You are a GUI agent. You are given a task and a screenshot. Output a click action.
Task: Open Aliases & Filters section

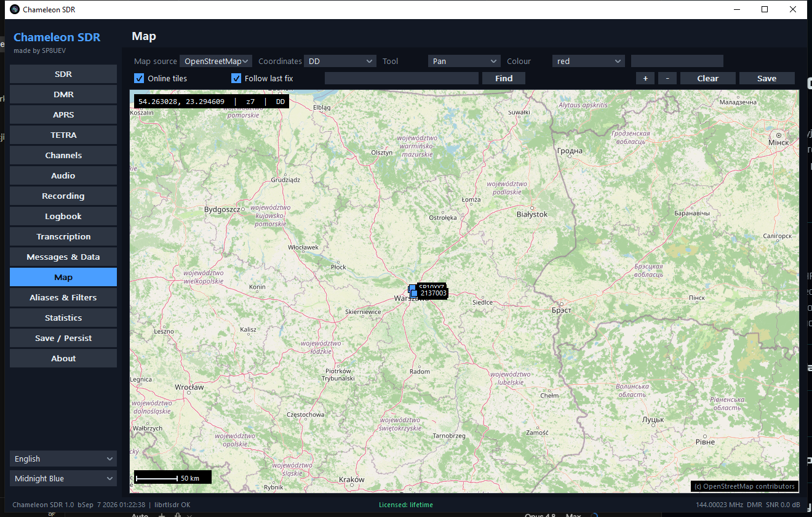[63, 297]
